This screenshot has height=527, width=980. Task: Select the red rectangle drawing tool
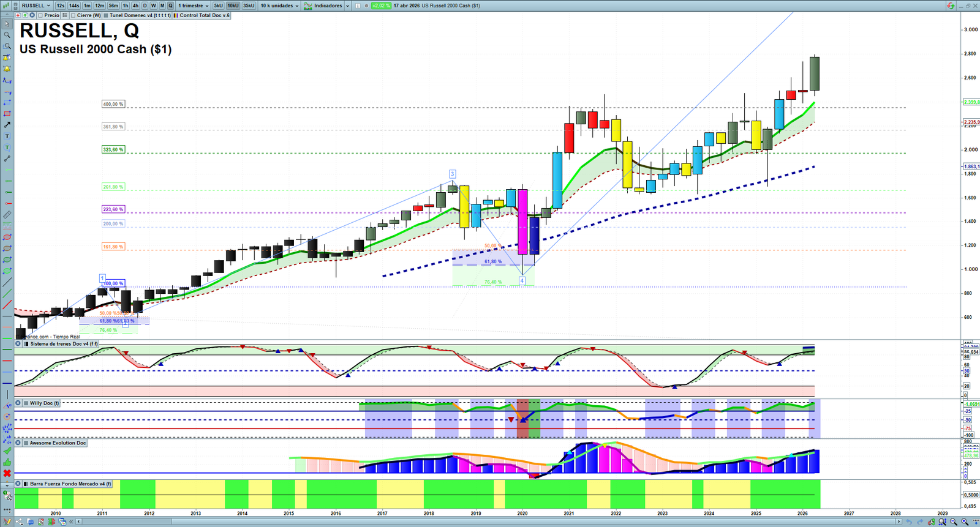click(x=7, y=113)
